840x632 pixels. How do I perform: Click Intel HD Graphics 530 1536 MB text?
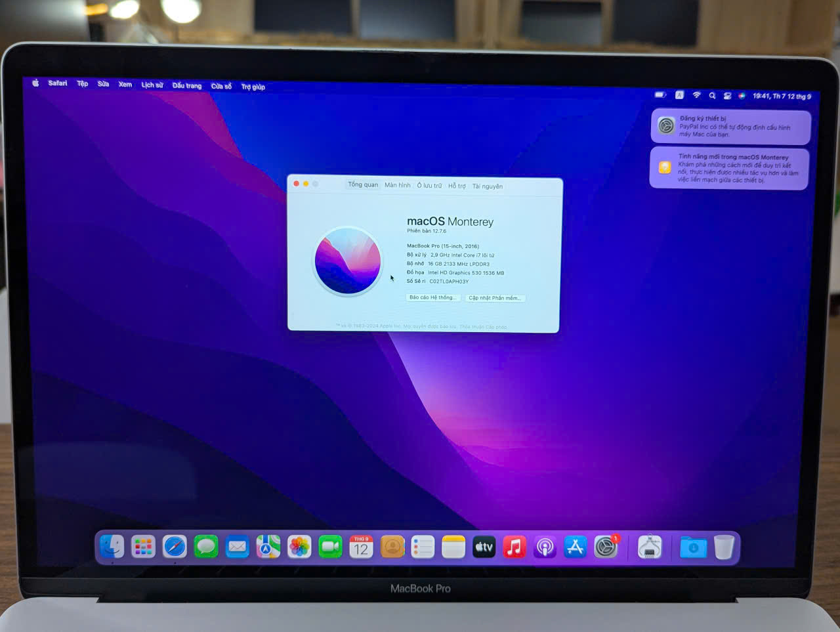[x=466, y=273]
